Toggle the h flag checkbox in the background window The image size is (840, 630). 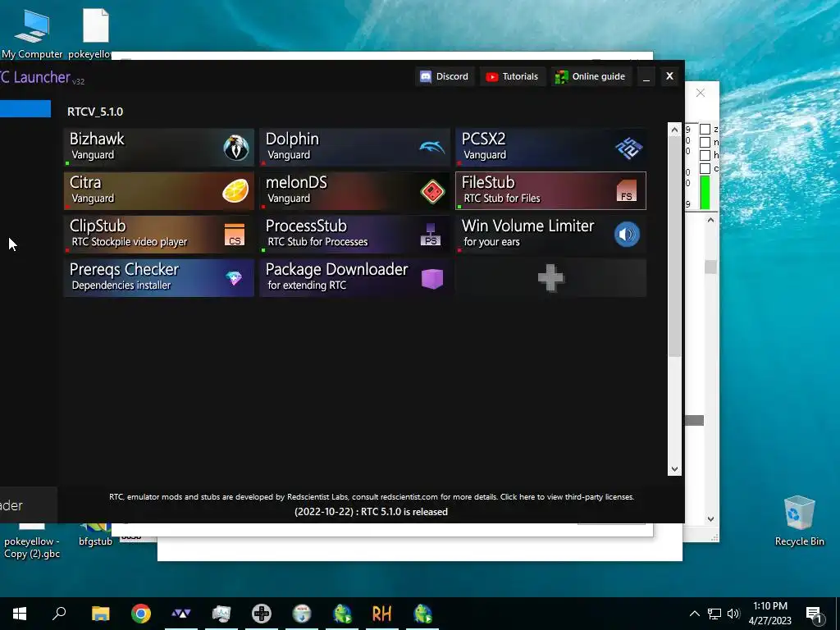click(705, 155)
